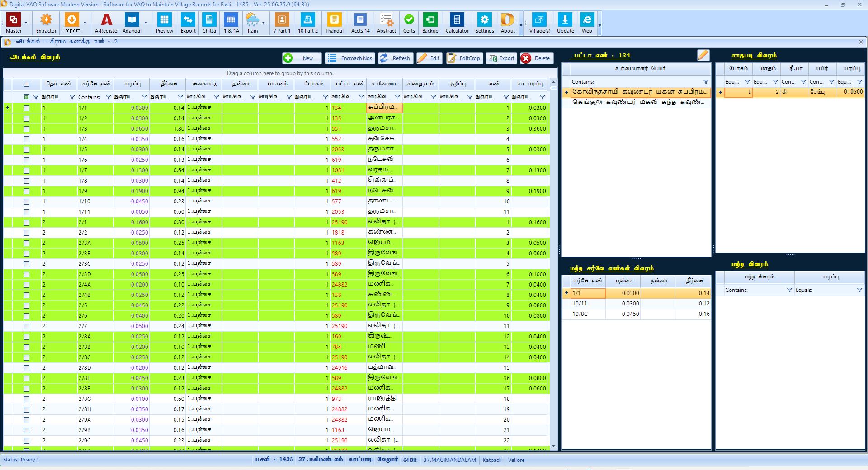The width and height of the screenshot is (868, 470).
Task: Toggle the select-all header checkbox
Action: click(x=26, y=84)
